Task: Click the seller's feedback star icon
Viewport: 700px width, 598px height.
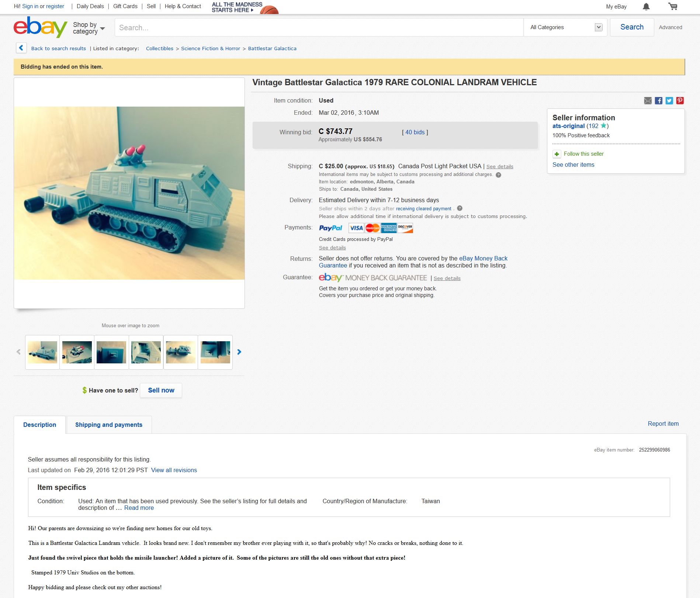Action: pos(603,125)
